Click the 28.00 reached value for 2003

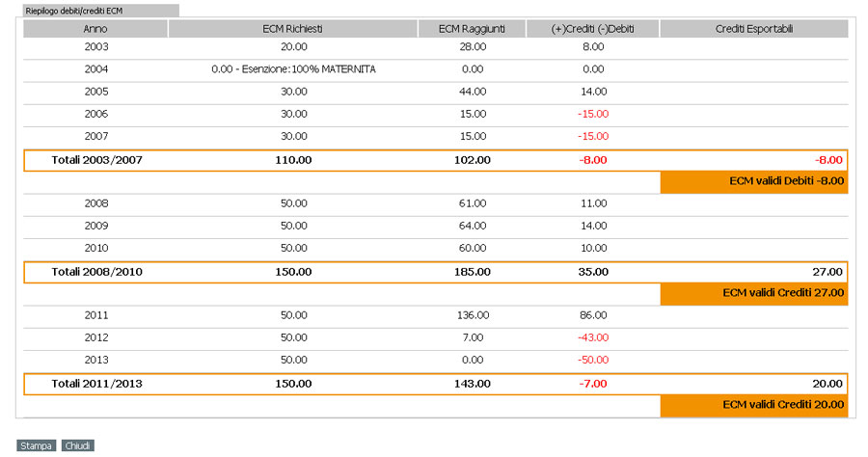coord(473,47)
